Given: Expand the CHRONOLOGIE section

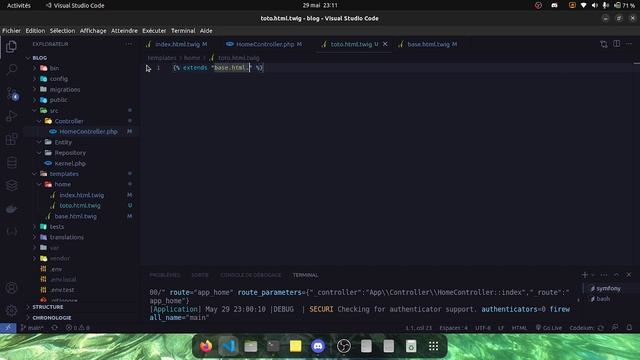Looking at the screenshot, I should pos(52,318).
